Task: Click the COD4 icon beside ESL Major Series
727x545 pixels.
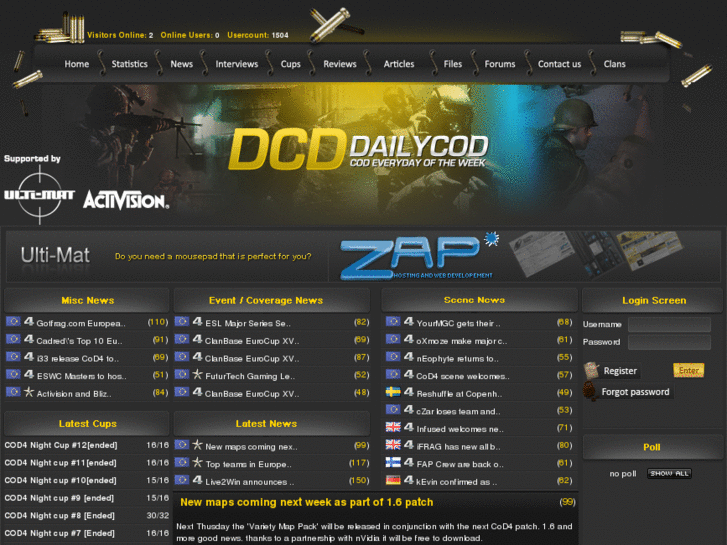Action: click(198, 322)
